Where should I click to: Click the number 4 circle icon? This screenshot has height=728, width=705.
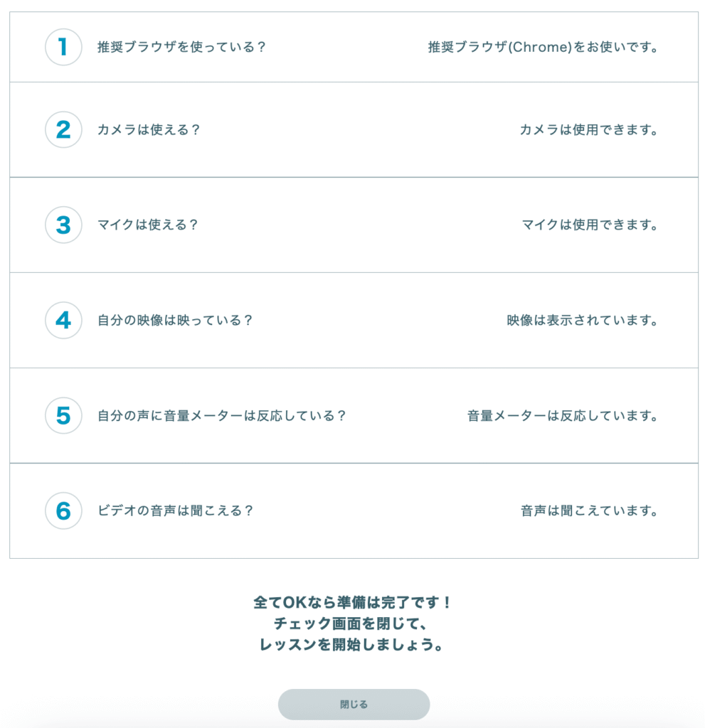(x=63, y=320)
